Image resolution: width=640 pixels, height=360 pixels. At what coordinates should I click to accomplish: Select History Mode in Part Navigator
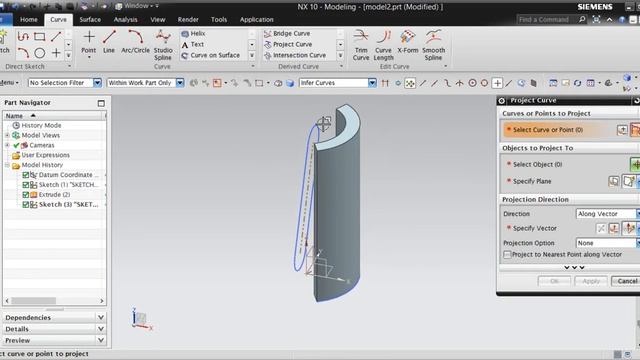point(37,125)
